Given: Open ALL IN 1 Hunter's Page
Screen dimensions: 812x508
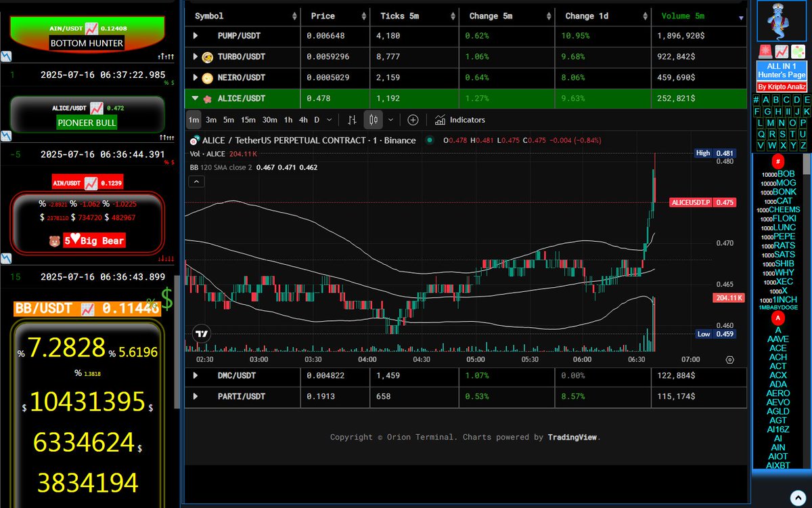Looking at the screenshot, I should click(x=782, y=70).
